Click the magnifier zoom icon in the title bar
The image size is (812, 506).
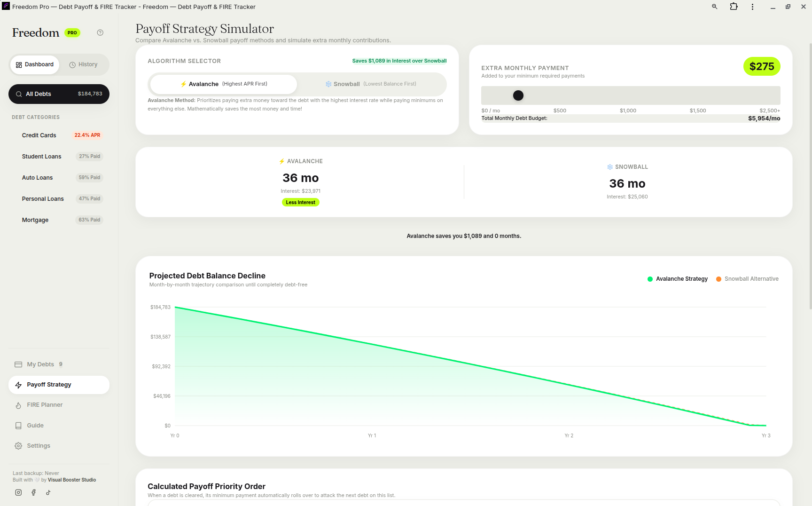point(715,7)
